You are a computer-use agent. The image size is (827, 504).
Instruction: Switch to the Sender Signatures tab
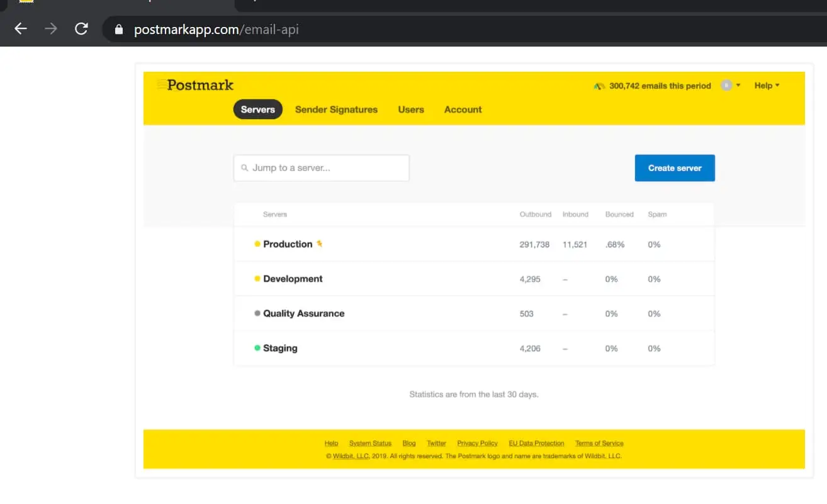(336, 109)
